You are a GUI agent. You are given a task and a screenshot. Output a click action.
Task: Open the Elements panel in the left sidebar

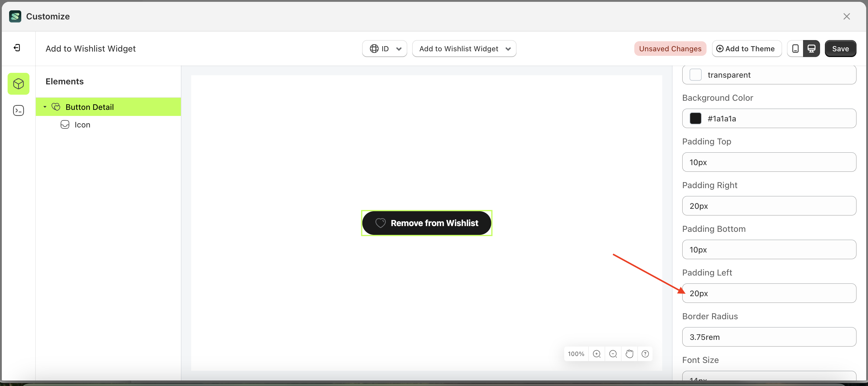(x=18, y=83)
